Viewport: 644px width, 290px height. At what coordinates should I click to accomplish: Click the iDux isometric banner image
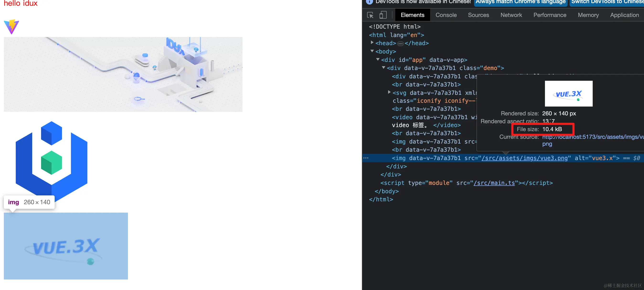[x=123, y=74]
